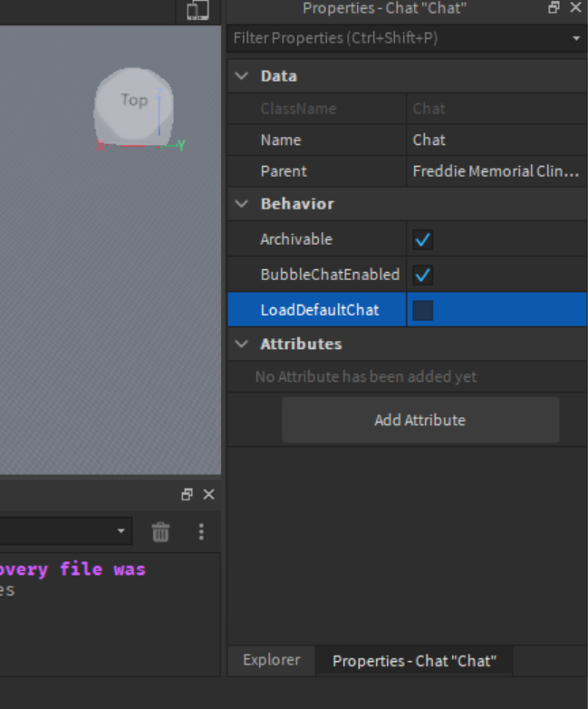Undock the Properties panel via float icon
The width and height of the screenshot is (588, 709).
554,7
